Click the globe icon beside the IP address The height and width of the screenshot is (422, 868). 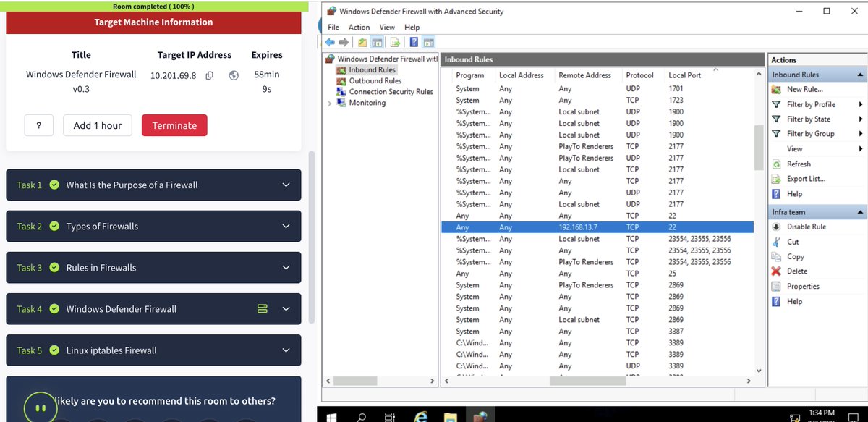234,75
